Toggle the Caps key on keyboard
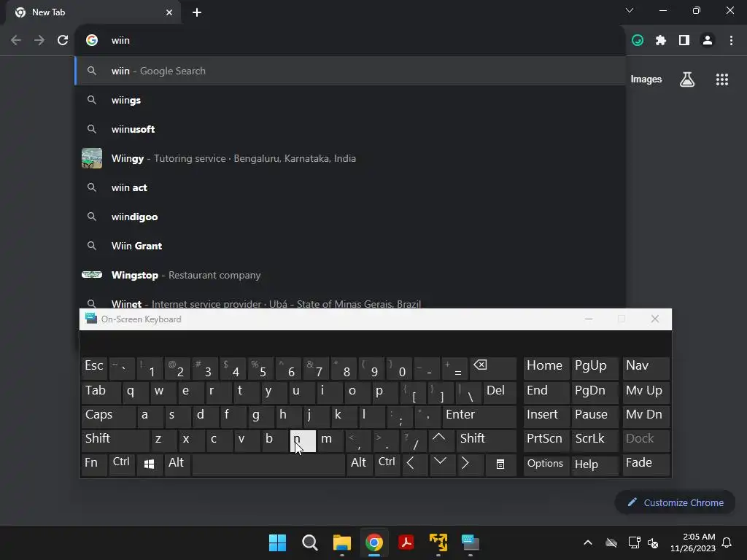The width and height of the screenshot is (747, 560). pyautogui.click(x=108, y=416)
